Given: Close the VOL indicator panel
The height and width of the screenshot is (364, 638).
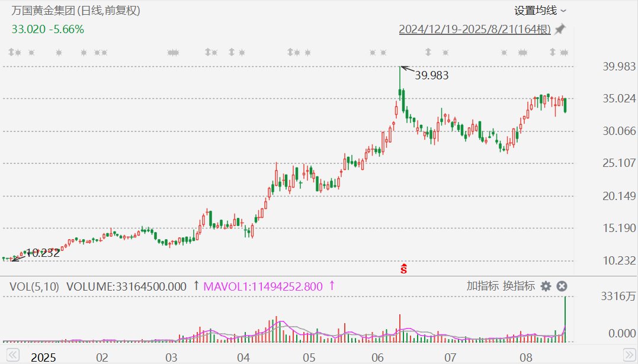Looking at the screenshot, I should (562, 286).
